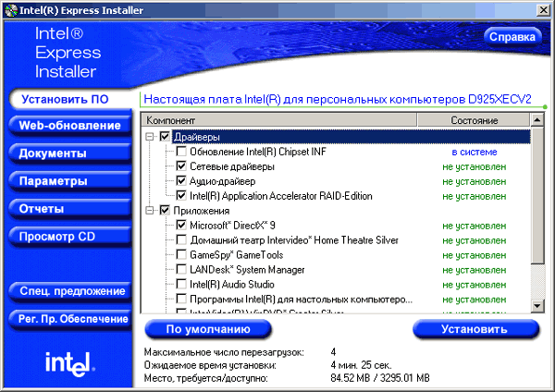Check the LANDesk System Manager checkbox

[181, 269]
